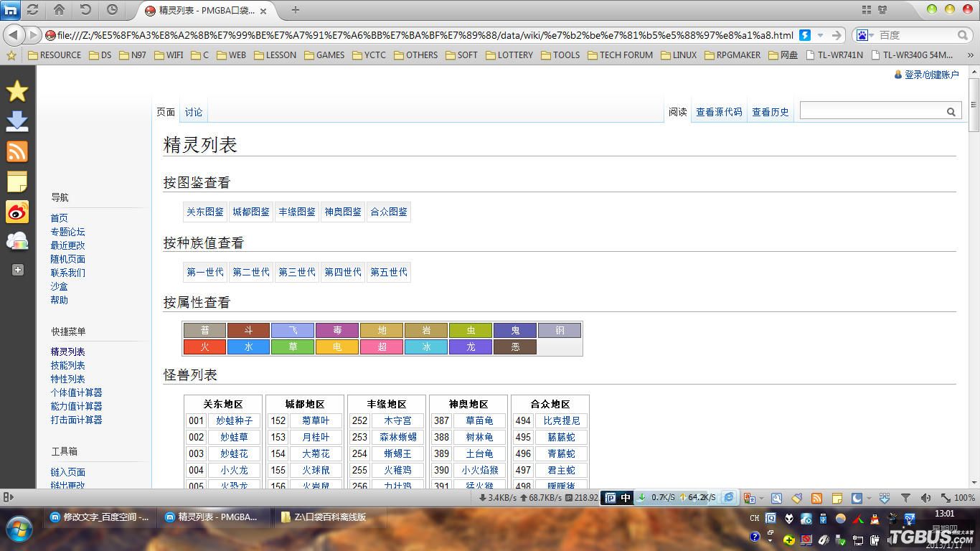The image size is (980, 551).
Task: Open the browsing history clock icon
Action: [112, 10]
